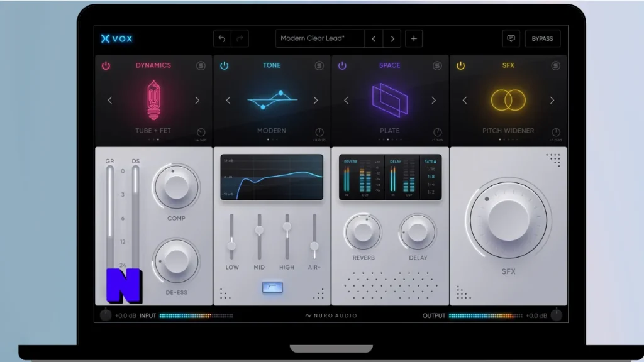The image size is (644, 362).
Task: Solo the SFX module
Action: tap(556, 65)
